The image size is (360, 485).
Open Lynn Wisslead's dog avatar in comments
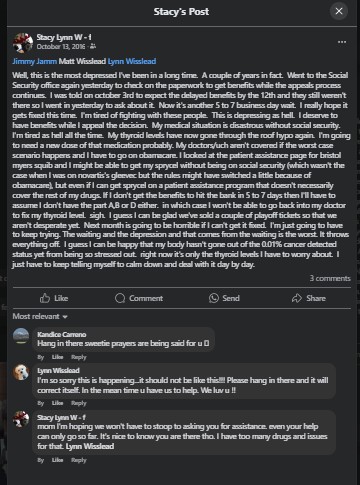pyautogui.click(x=21, y=372)
